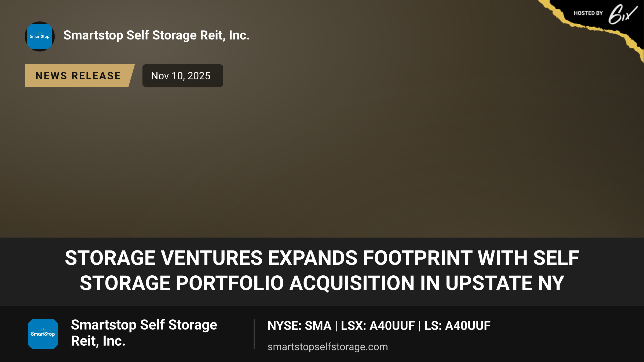Click the LSX: A40UUF ticker text
This screenshot has height=362, width=644.
(378, 326)
